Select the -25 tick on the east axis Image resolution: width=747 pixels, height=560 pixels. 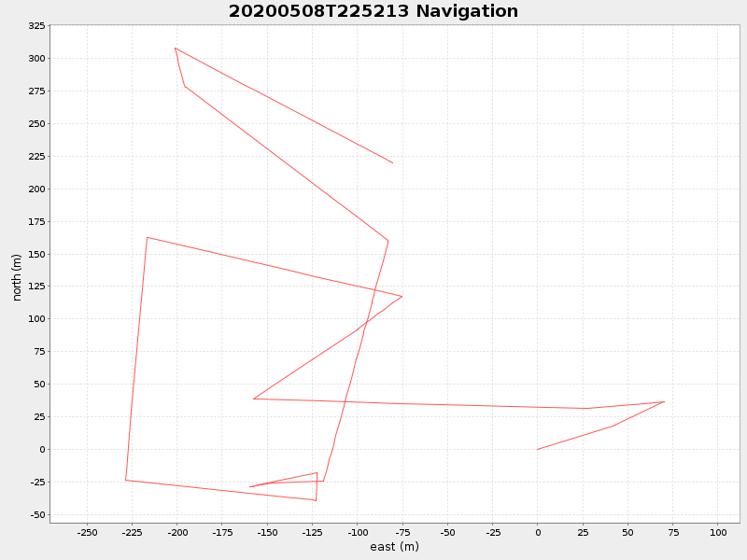[x=493, y=532]
